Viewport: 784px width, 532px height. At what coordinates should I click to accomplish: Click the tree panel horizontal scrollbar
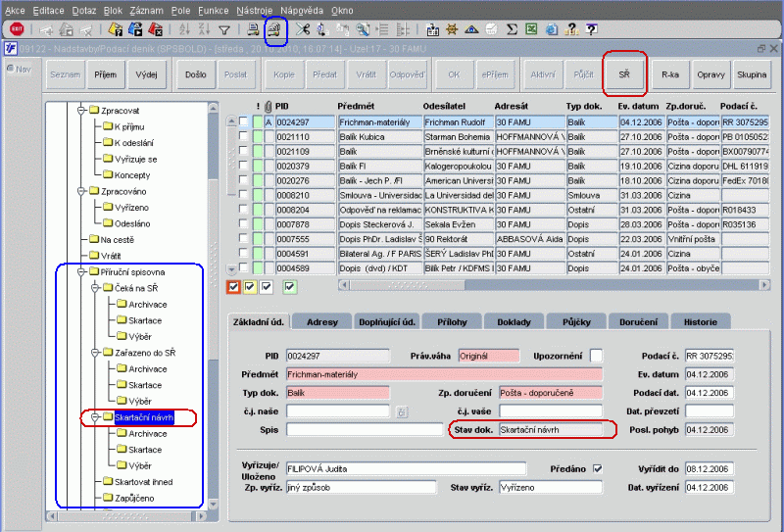coord(125,516)
